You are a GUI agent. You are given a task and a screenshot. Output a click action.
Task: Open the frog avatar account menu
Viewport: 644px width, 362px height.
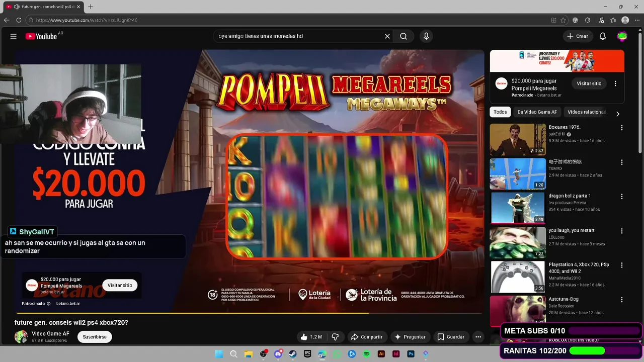tap(622, 36)
